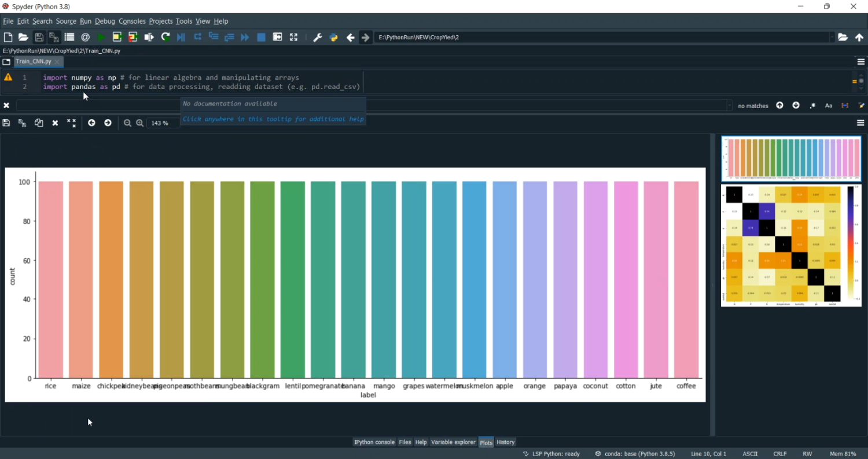Expand the find text history dropdown
Screen dimensions: 868x459
tap(729, 106)
